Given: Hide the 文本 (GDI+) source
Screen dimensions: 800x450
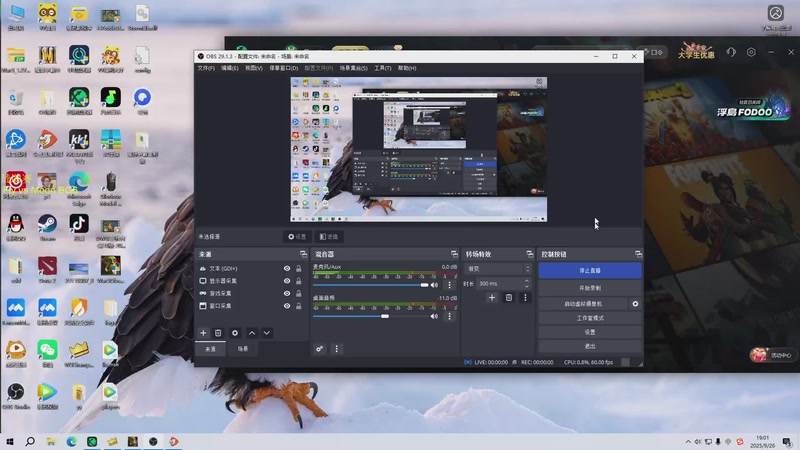Looking at the screenshot, I should point(287,268).
